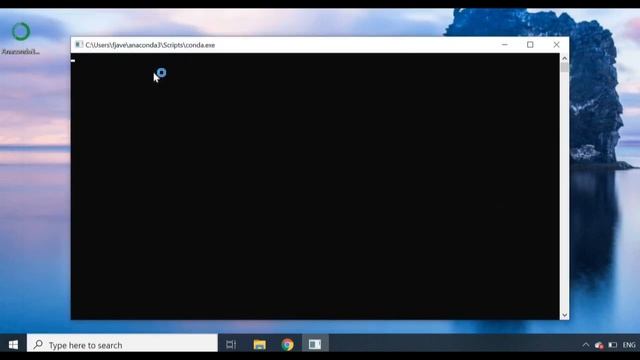Click the console scrollbar down arrow
Screen dimensions: 640x360
[564, 315]
